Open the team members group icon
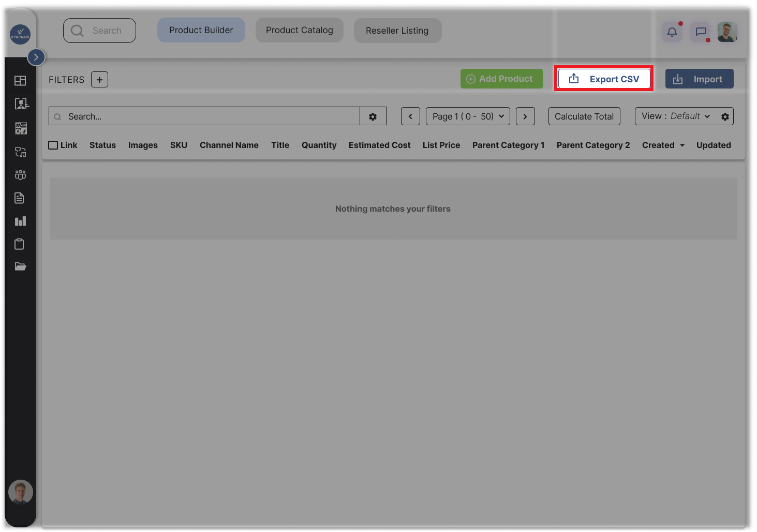The height and width of the screenshot is (532, 757). (x=20, y=175)
